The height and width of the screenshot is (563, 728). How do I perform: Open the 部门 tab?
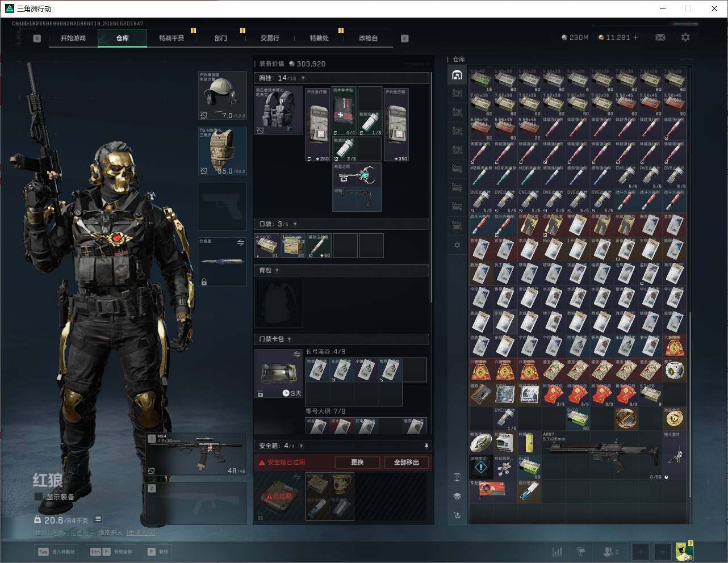220,38
